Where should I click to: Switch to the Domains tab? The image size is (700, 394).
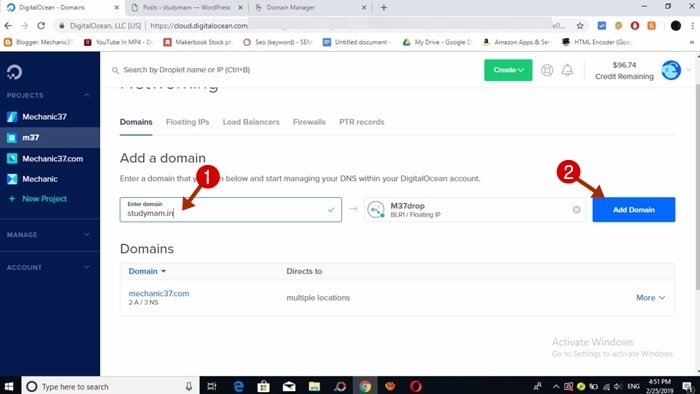(x=136, y=122)
